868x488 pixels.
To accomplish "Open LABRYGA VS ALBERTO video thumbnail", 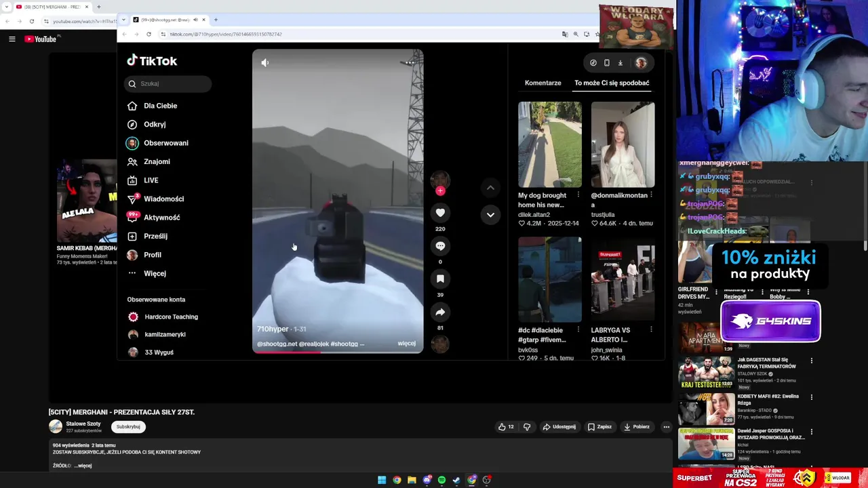I will (x=623, y=279).
